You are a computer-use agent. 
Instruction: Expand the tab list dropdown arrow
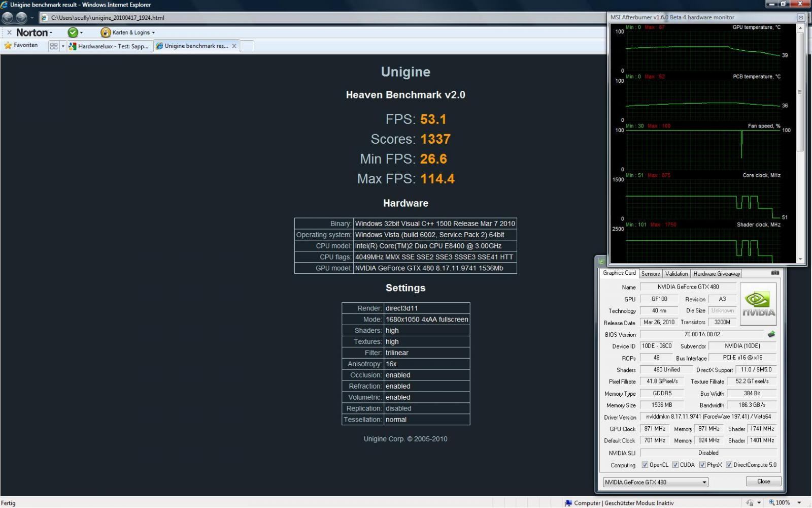[x=63, y=46]
